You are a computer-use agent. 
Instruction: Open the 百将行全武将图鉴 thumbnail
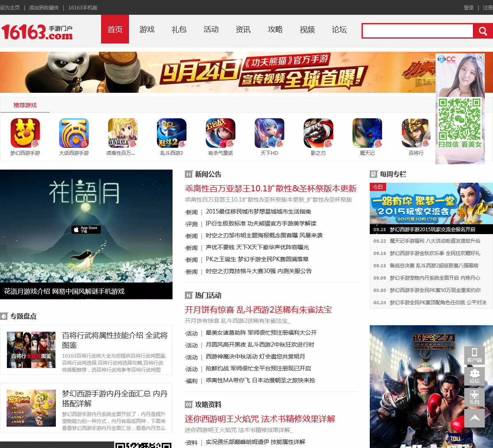(x=31, y=350)
